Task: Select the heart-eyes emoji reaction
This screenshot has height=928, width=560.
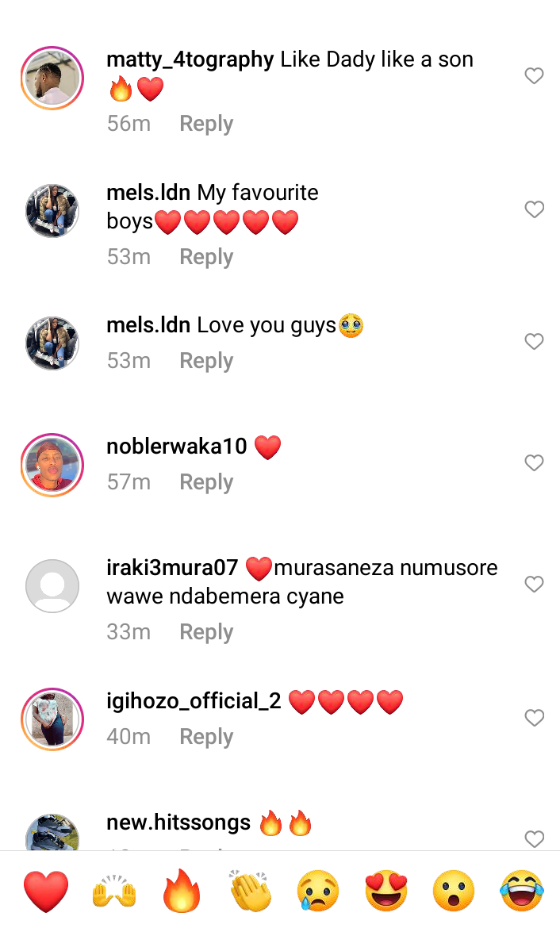Action: pos(385,891)
